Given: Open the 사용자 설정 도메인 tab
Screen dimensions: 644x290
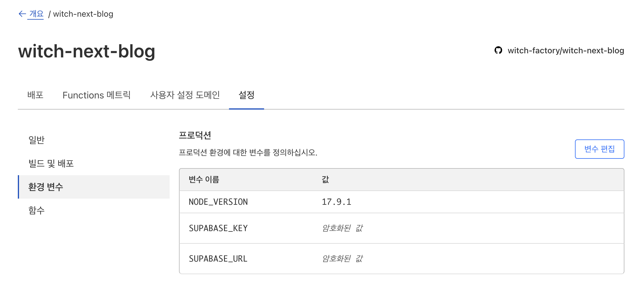Looking at the screenshot, I should point(185,95).
